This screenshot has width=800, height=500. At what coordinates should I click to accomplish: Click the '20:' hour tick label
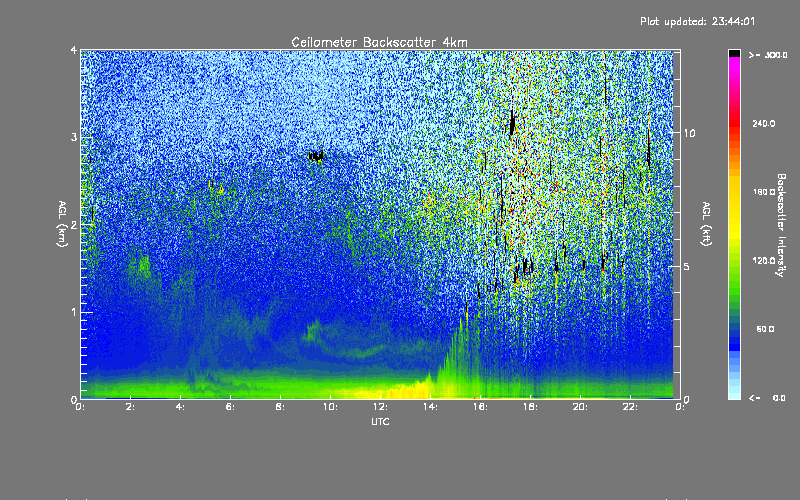tap(580, 407)
